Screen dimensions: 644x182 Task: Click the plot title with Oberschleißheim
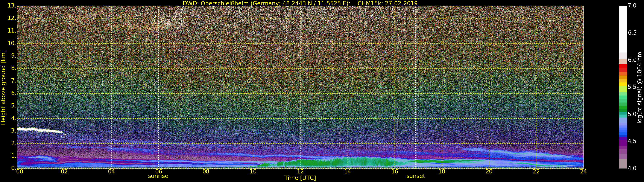click(300, 3)
